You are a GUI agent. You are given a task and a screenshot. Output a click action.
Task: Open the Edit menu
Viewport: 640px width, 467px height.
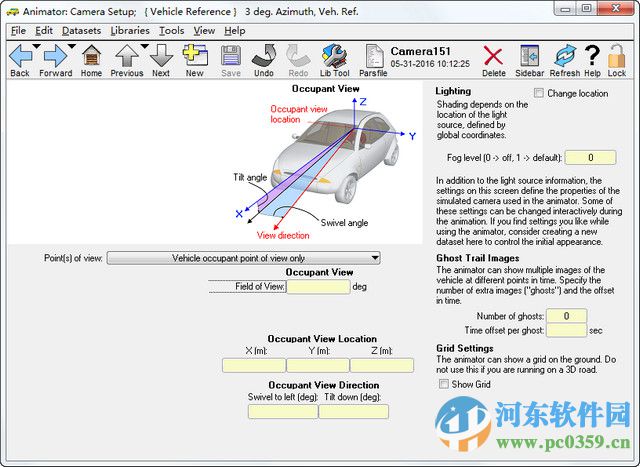(x=44, y=31)
